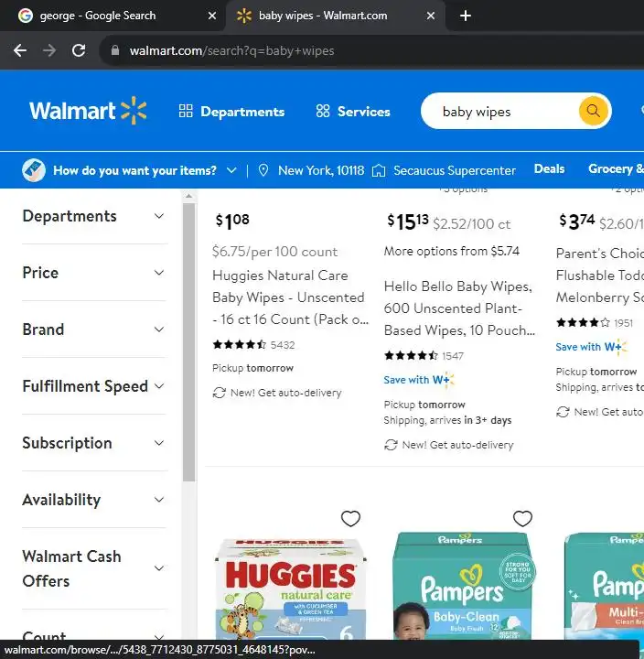Image resolution: width=644 pixels, height=659 pixels.
Task: Click the Services circles icon in header
Action: 323,111
